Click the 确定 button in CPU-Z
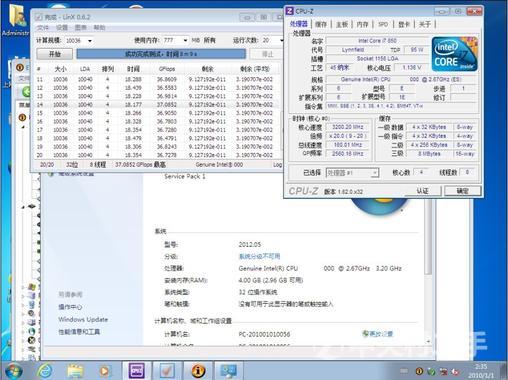508x380 pixels. (x=463, y=191)
